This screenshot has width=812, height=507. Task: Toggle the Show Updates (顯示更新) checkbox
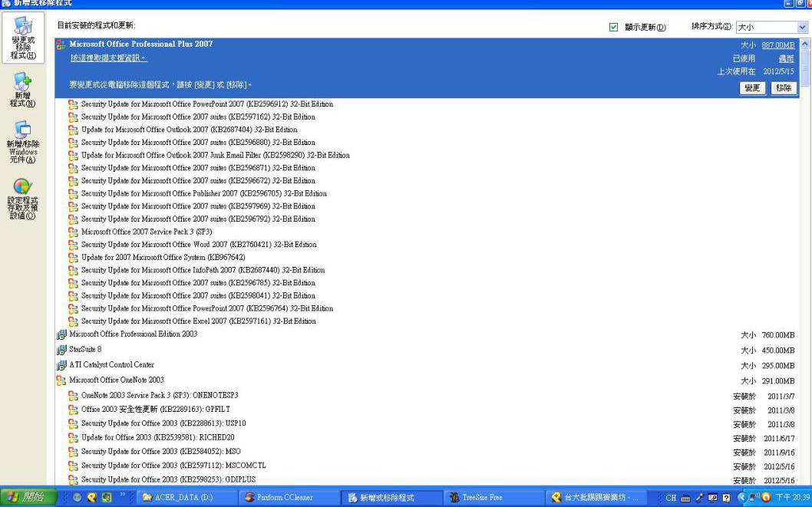[614, 27]
